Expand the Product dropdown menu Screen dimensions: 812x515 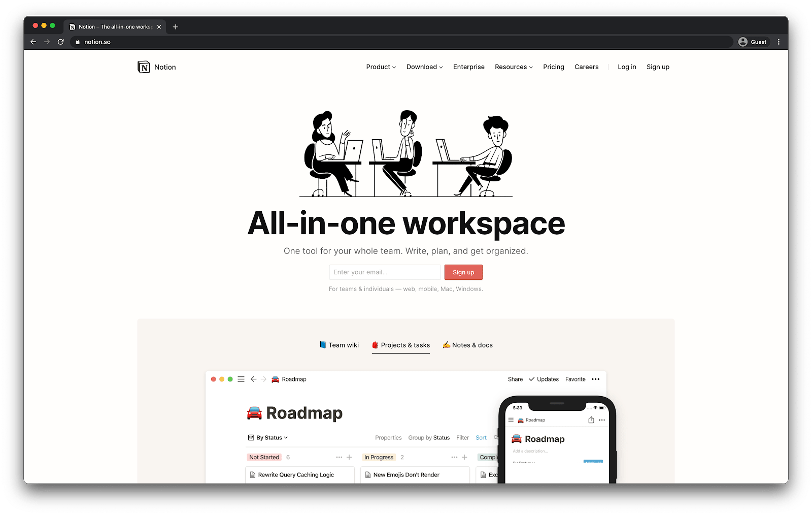point(381,67)
